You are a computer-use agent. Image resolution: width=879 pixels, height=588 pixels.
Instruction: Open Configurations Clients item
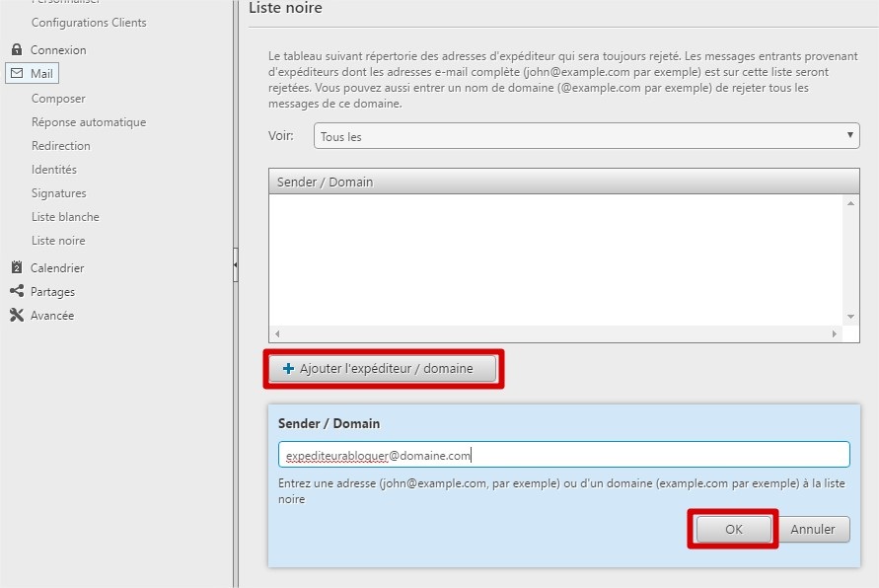(88, 22)
